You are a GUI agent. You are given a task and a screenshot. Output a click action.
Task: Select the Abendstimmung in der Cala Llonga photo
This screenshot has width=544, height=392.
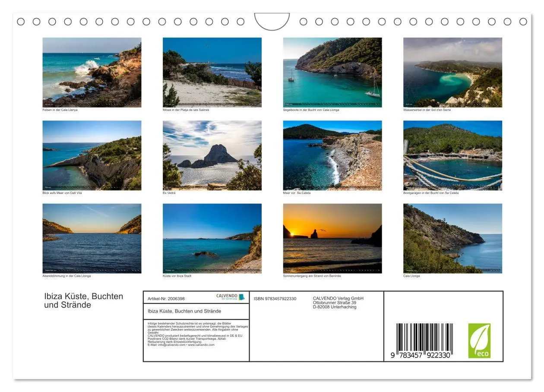coord(92,238)
